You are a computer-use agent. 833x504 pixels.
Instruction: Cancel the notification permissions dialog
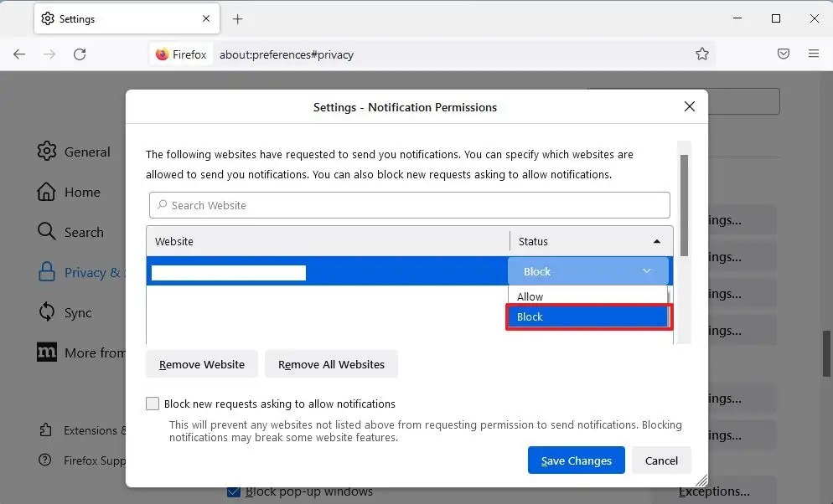pyautogui.click(x=661, y=460)
